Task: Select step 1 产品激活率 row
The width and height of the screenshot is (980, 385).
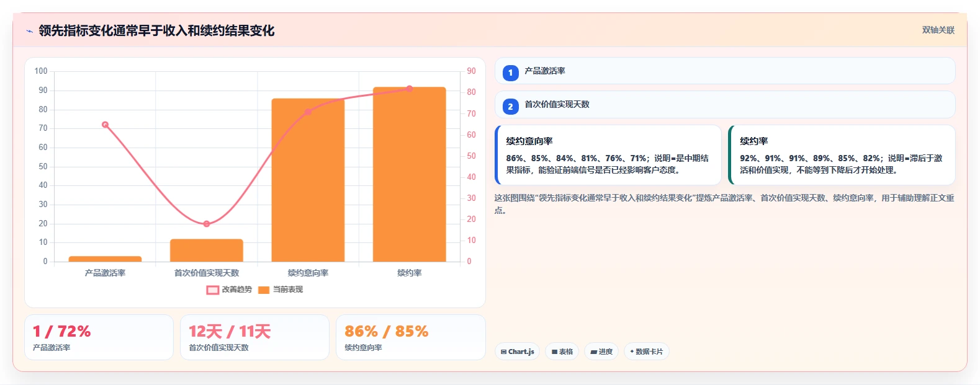Action: [x=725, y=71]
